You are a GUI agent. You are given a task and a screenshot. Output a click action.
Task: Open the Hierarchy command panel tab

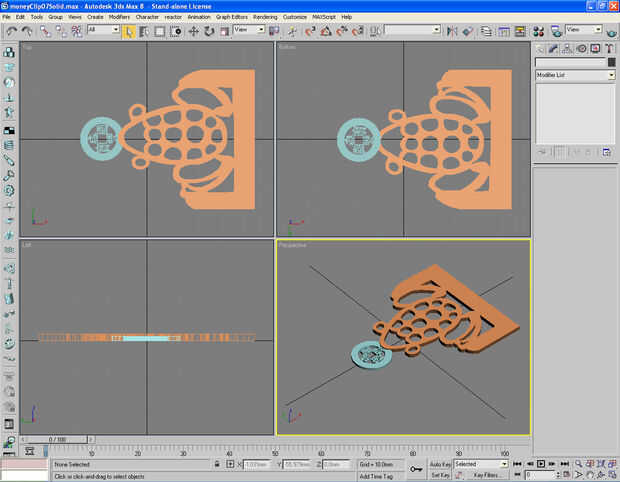coord(568,48)
